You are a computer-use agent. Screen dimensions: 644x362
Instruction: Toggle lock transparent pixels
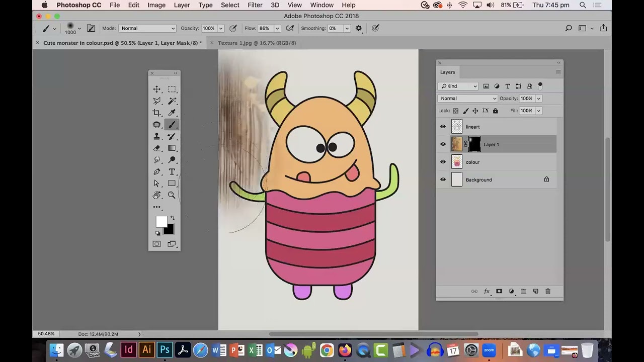[x=455, y=111]
